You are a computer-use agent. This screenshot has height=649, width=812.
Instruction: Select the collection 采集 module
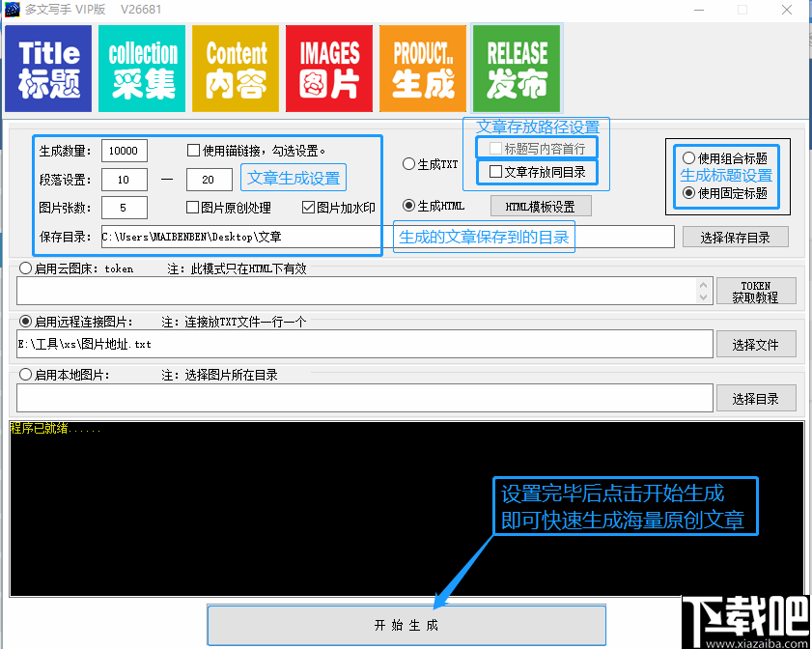tap(141, 68)
